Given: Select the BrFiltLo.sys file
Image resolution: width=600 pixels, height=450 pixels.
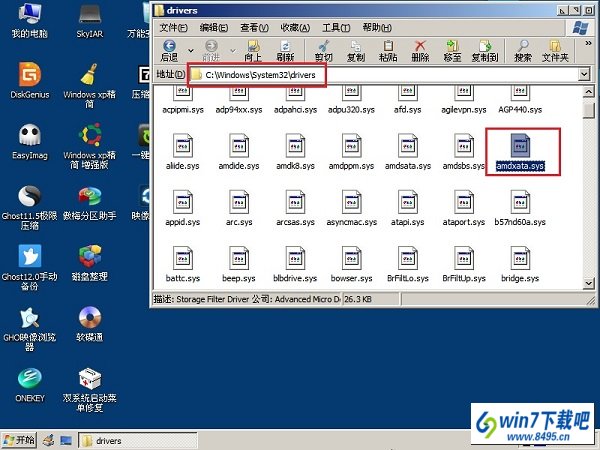Looking at the screenshot, I should 408,264.
